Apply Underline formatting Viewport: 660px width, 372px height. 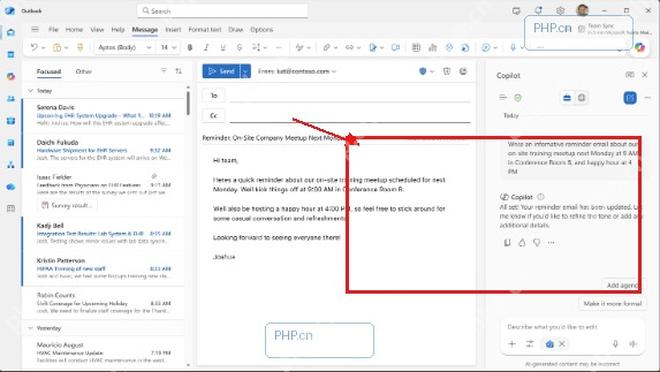[x=223, y=48]
